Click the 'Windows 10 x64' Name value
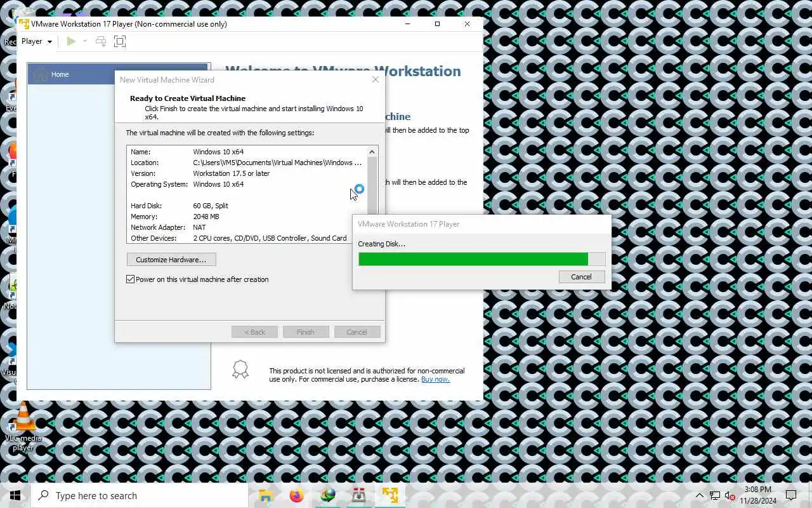Viewport: 812px width, 508px height. tap(218, 152)
